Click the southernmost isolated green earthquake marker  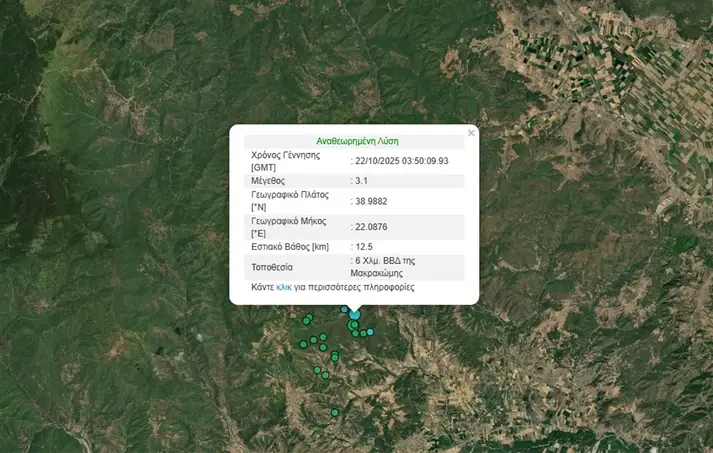336,413
